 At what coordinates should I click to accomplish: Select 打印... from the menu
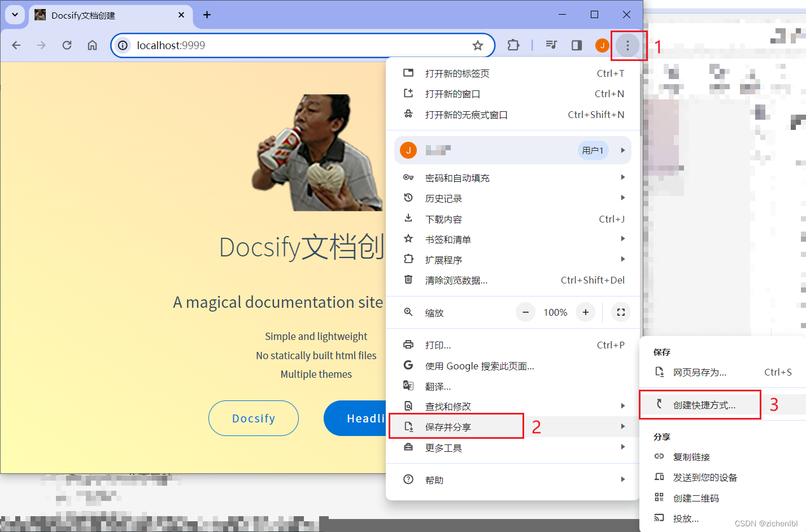(x=513, y=345)
